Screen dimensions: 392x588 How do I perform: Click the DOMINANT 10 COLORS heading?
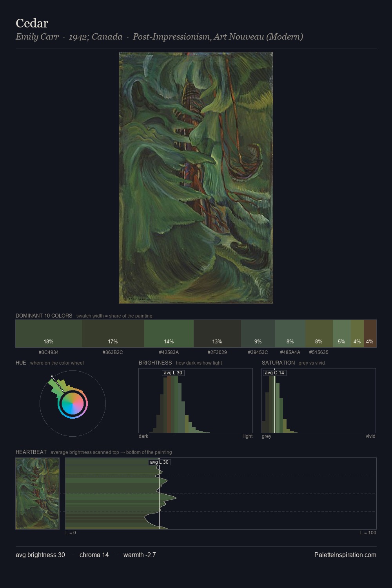(44, 316)
